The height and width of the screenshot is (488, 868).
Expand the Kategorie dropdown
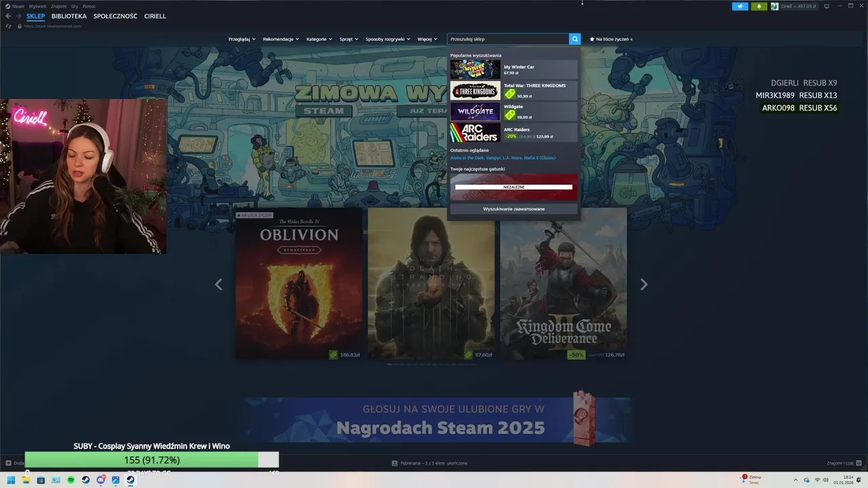click(x=319, y=39)
